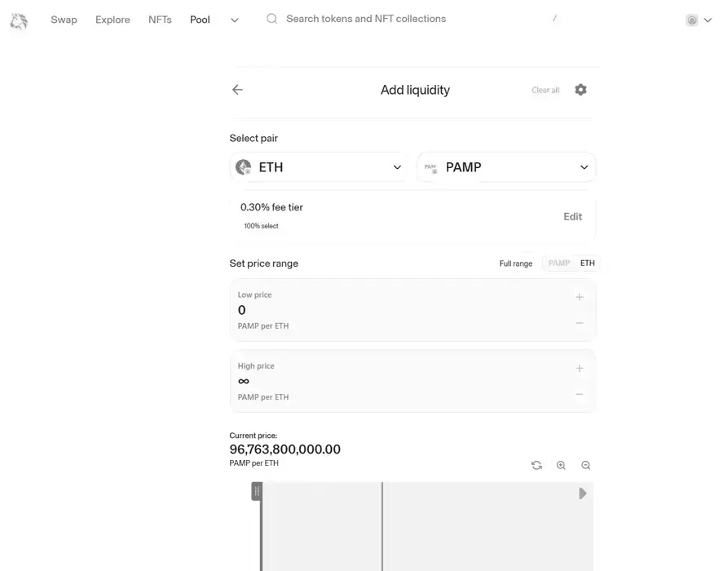The width and height of the screenshot is (728, 571).
Task: Zoom out on the liquidity chart
Action: [585, 465]
